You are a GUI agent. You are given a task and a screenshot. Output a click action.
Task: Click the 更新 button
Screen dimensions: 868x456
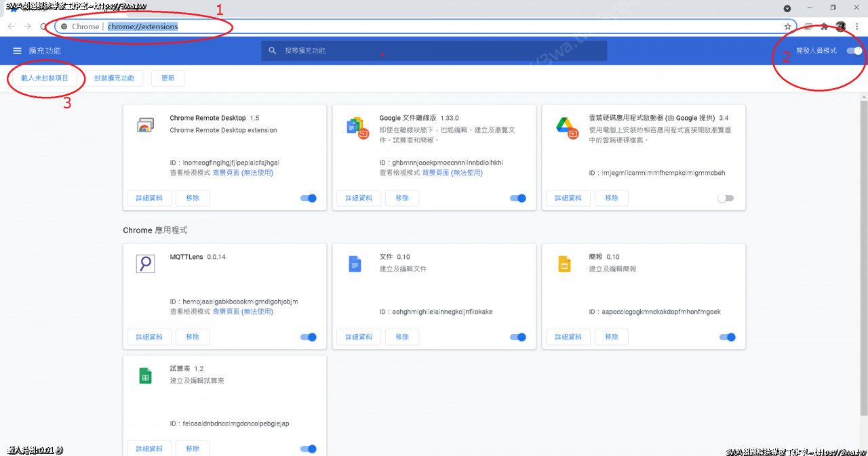click(167, 78)
